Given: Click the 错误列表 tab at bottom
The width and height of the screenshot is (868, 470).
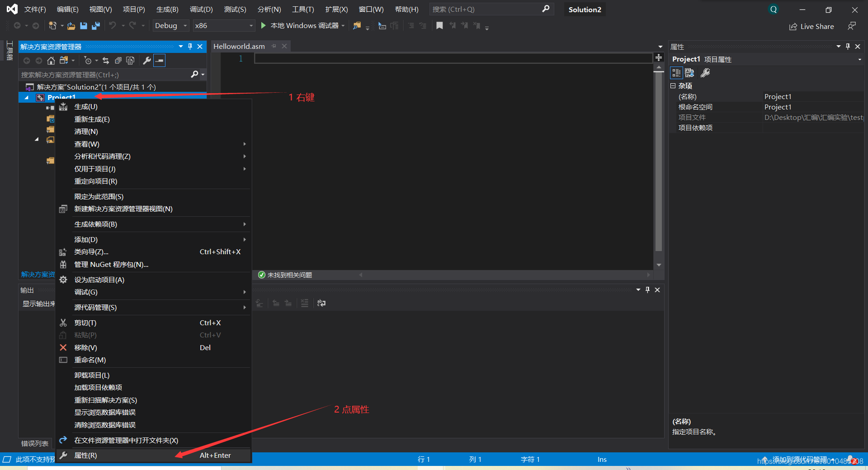Looking at the screenshot, I should coord(35,444).
